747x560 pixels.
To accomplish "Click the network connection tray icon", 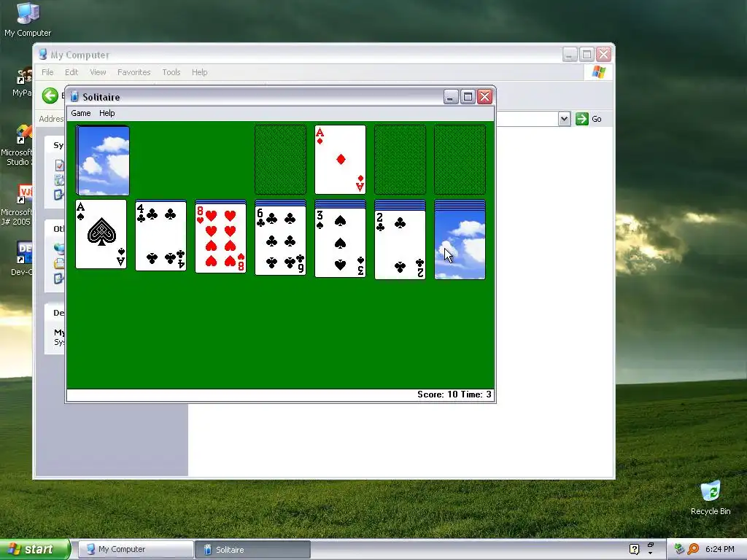I will tap(679, 549).
